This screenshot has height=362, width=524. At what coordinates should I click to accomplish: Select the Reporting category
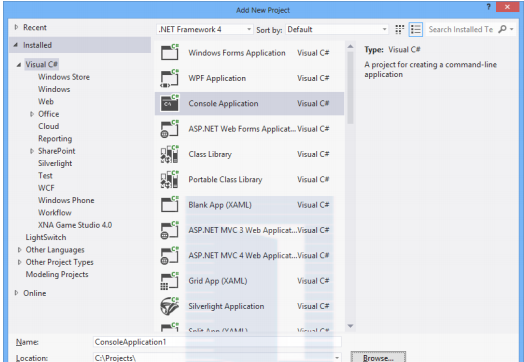tap(55, 139)
